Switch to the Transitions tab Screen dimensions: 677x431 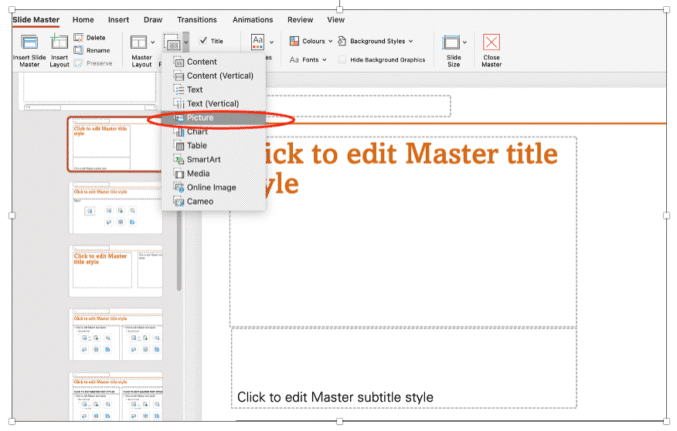click(x=196, y=19)
